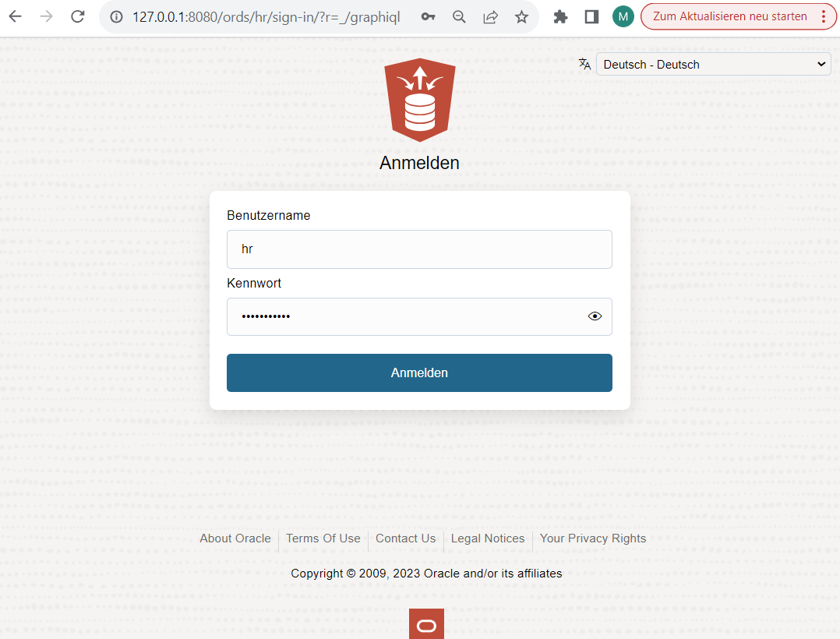Screen dimensions: 840x639
Task: Click the browser profile avatar M
Action: point(623,16)
